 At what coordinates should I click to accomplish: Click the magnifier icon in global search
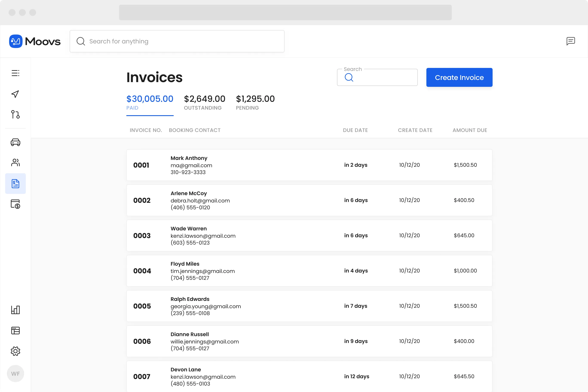click(x=81, y=41)
